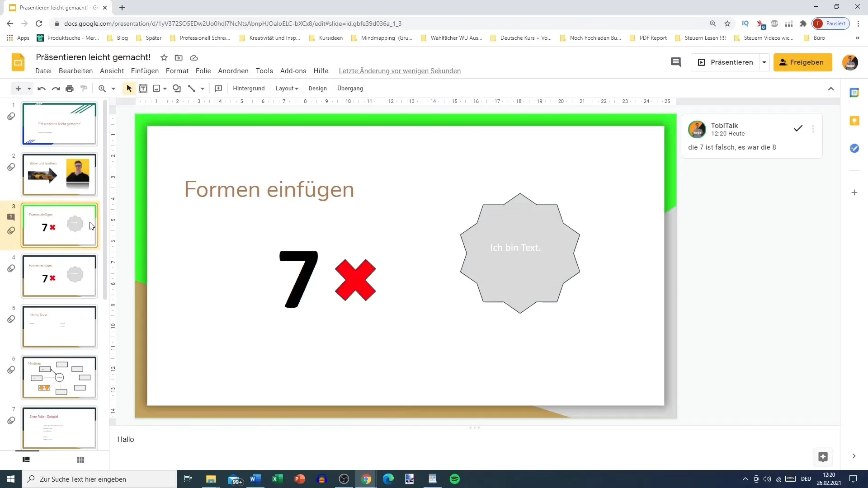Image resolution: width=868 pixels, height=488 pixels.
Task: Select the gray star shape with text
Action: (520, 253)
